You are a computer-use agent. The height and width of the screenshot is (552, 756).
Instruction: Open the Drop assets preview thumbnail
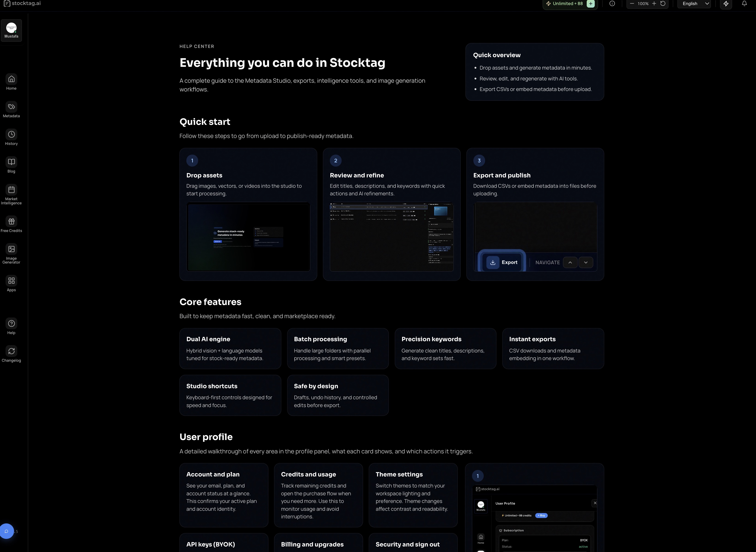point(248,237)
